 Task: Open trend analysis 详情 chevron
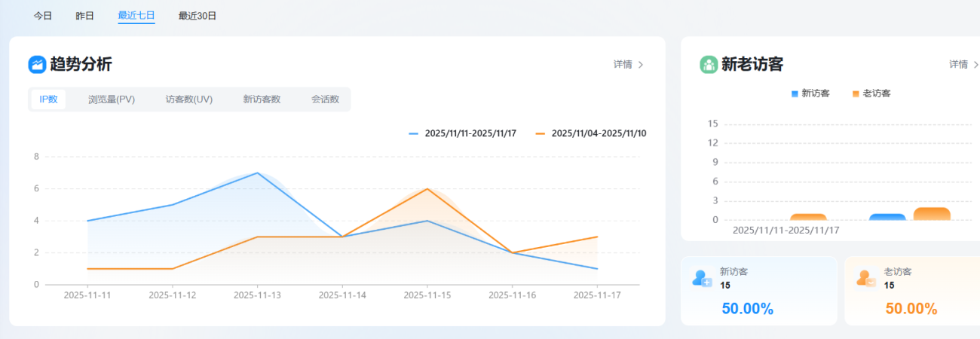[640, 65]
